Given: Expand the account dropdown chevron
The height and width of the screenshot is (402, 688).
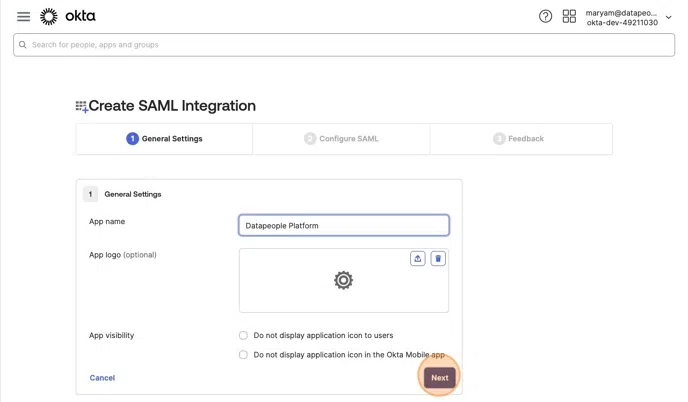Looking at the screenshot, I should coord(669,17).
